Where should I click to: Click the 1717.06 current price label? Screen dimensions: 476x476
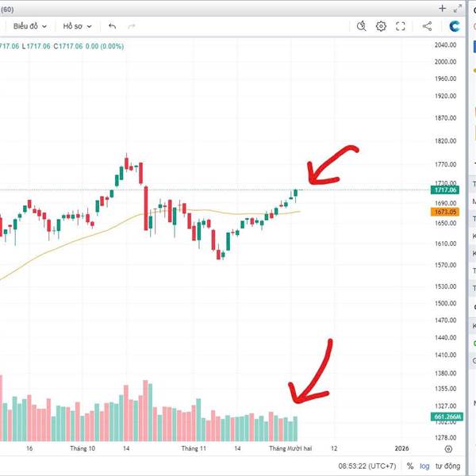pos(443,190)
